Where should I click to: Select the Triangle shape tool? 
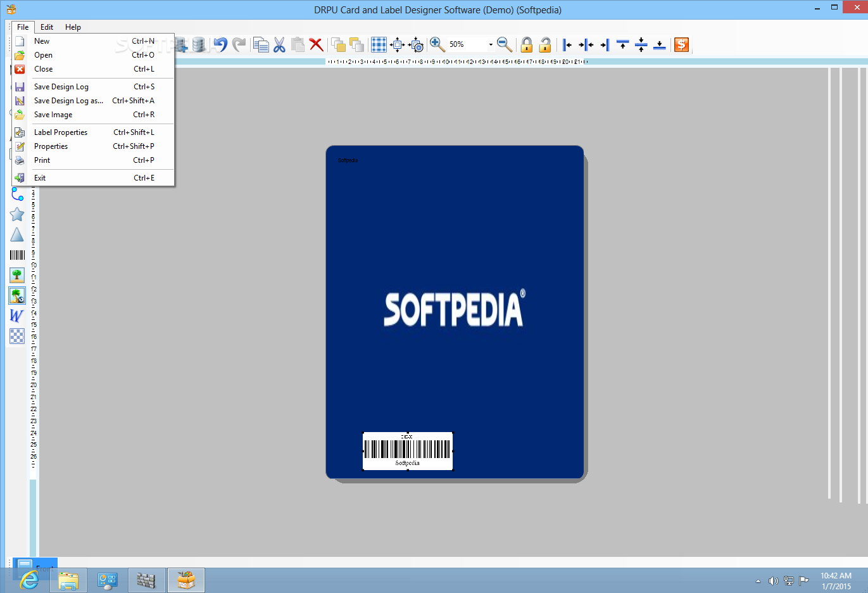[17, 235]
